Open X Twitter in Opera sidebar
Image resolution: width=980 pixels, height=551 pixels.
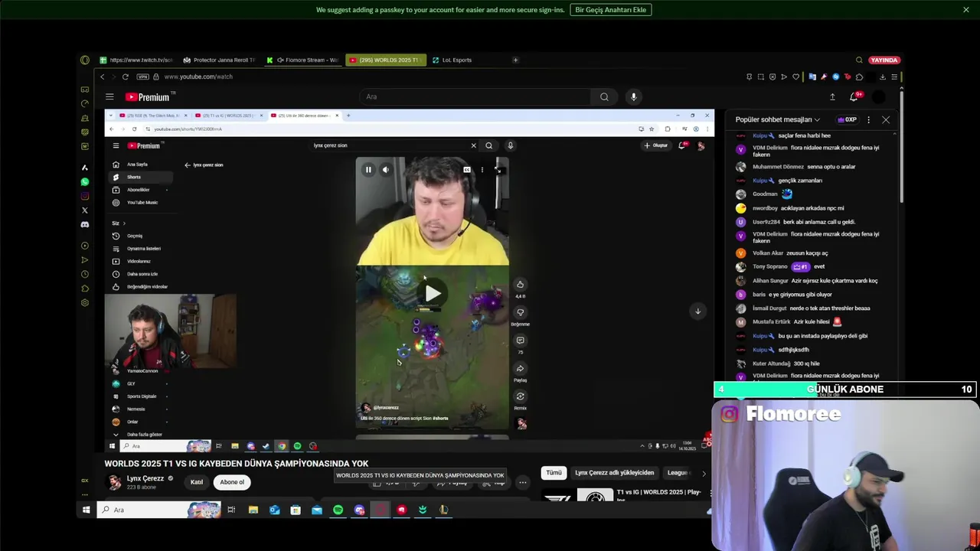pos(85,210)
